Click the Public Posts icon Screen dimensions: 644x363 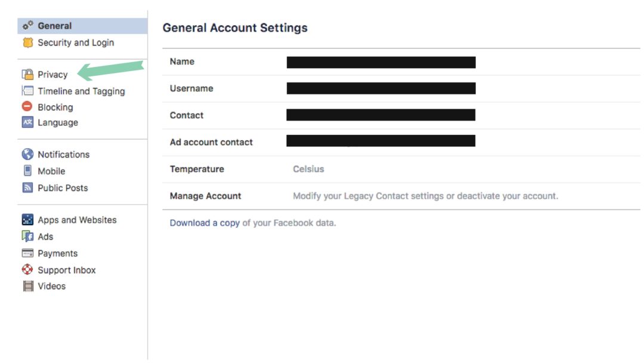26,187
